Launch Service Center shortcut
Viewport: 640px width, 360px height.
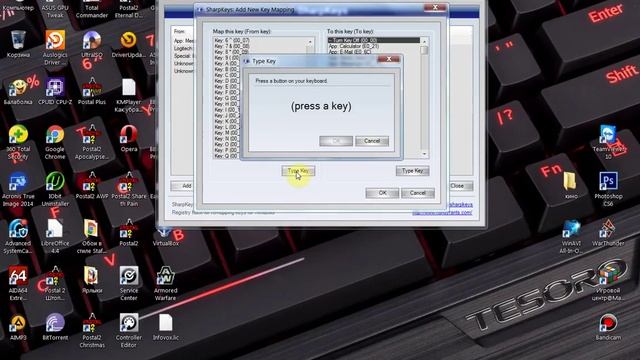coord(129,276)
